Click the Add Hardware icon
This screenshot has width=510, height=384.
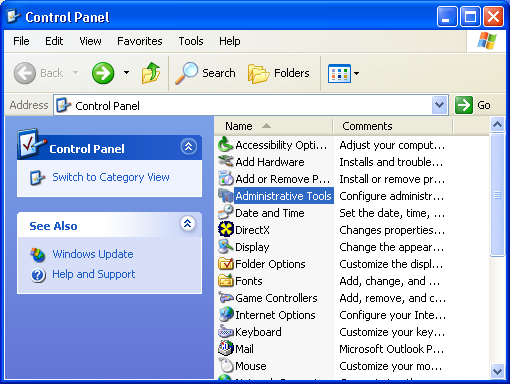coord(226,162)
